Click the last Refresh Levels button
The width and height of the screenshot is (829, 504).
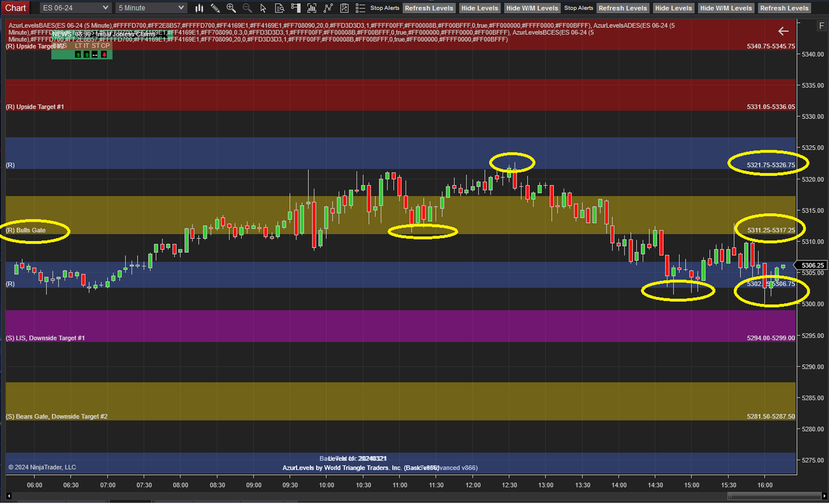[784, 8]
